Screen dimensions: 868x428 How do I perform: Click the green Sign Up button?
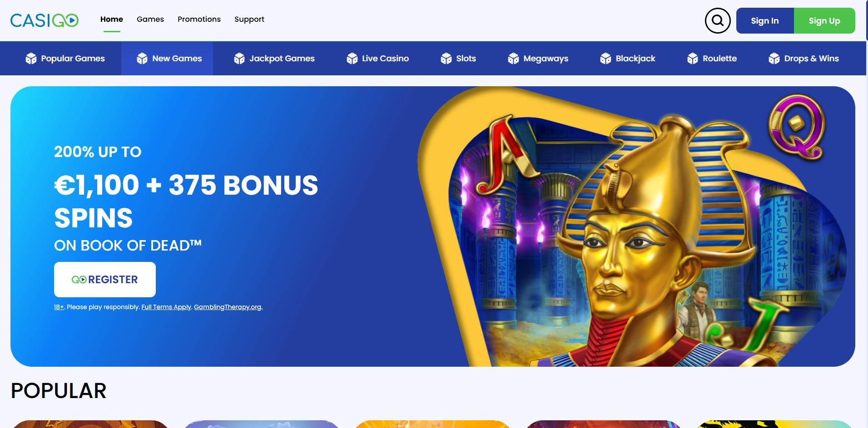coord(824,20)
